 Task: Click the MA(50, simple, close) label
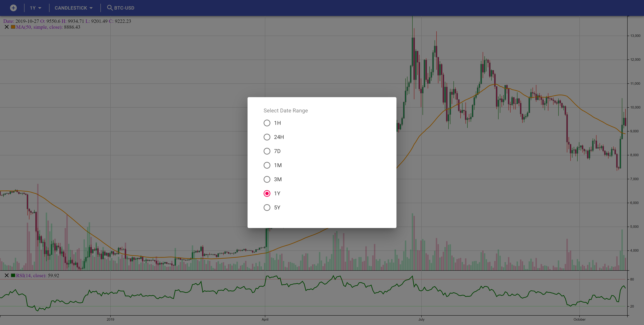[x=39, y=27]
